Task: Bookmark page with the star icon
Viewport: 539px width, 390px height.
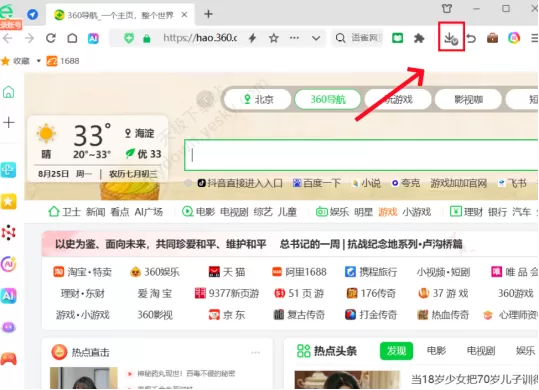Action: (x=274, y=38)
